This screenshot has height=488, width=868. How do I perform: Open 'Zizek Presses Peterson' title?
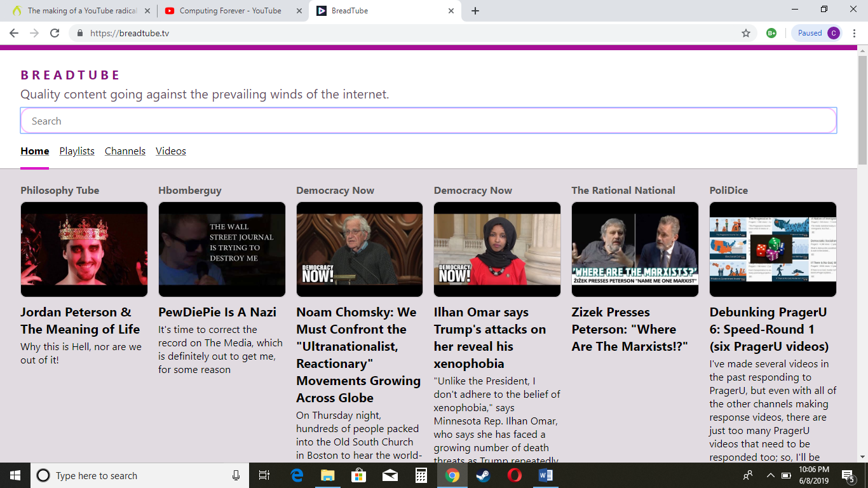tap(630, 329)
